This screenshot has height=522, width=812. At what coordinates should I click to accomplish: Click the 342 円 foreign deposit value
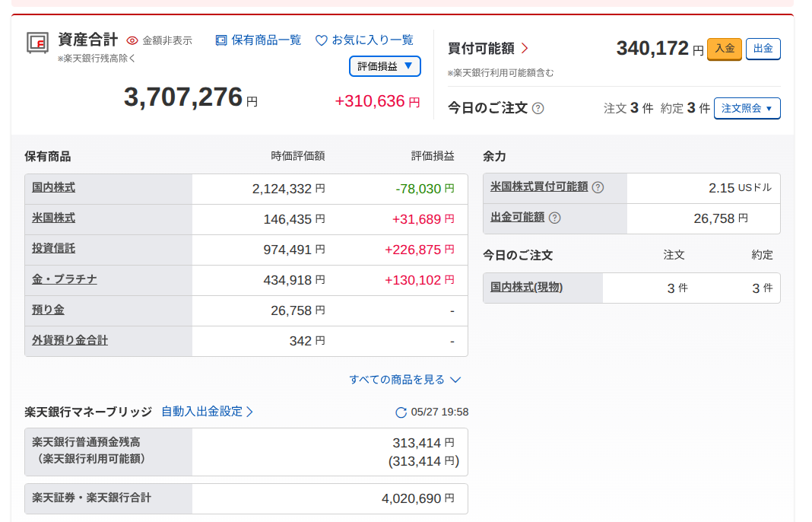307,341
